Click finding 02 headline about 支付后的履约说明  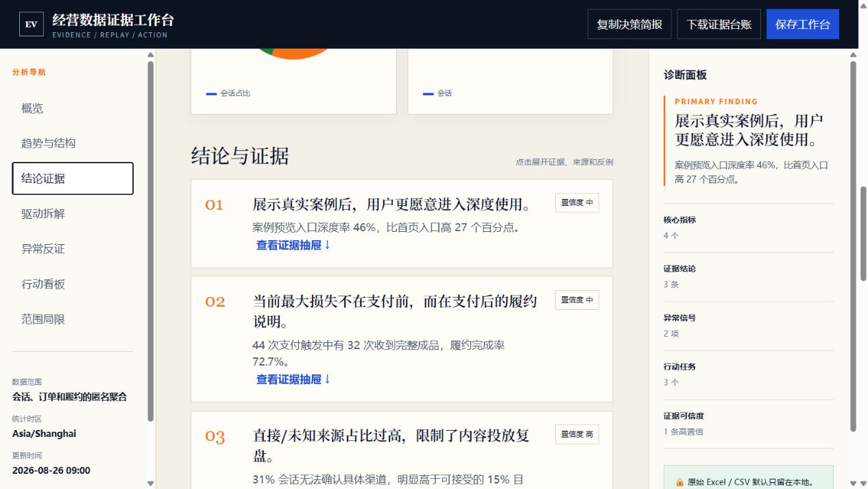(x=395, y=311)
